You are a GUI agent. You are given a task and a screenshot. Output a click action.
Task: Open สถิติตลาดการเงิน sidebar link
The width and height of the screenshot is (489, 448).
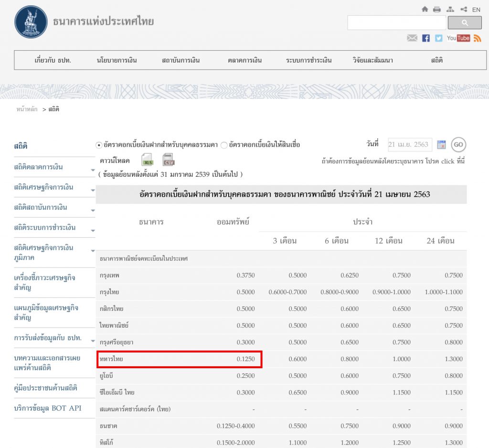click(x=38, y=167)
